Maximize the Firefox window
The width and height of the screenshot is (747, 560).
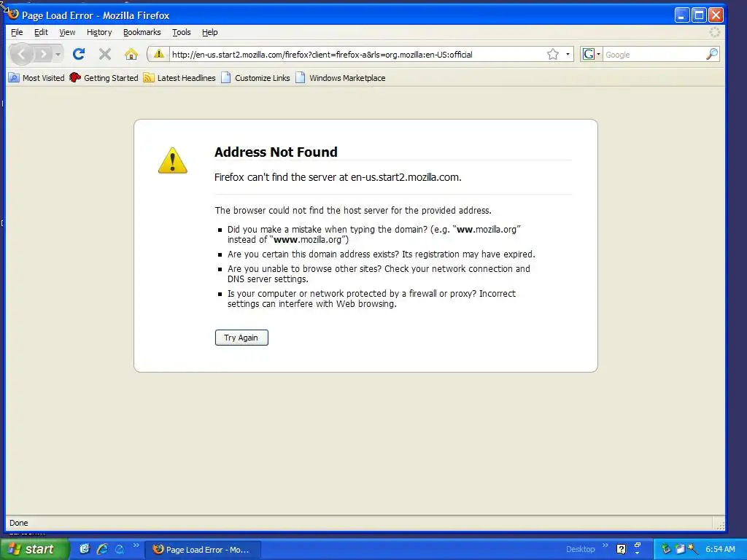[699, 15]
